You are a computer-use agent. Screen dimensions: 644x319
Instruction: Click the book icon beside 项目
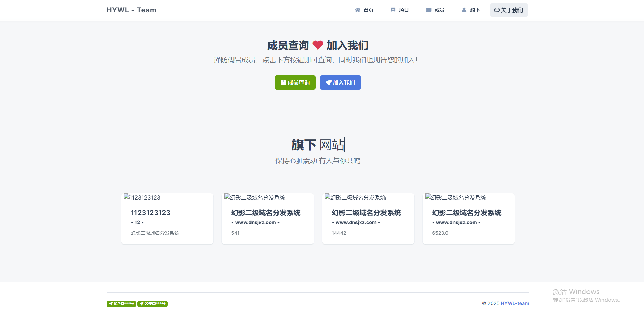coord(393,10)
